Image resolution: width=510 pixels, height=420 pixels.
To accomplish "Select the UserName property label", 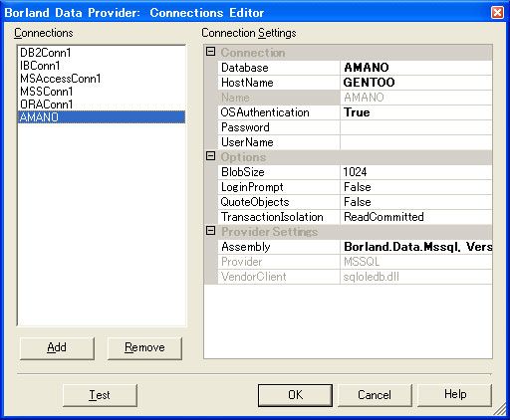I will [279, 142].
